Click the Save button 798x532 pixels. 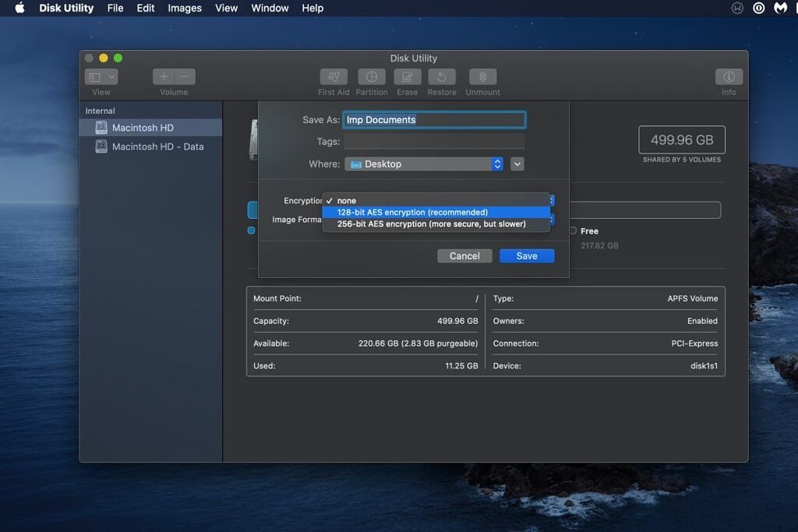coord(527,255)
